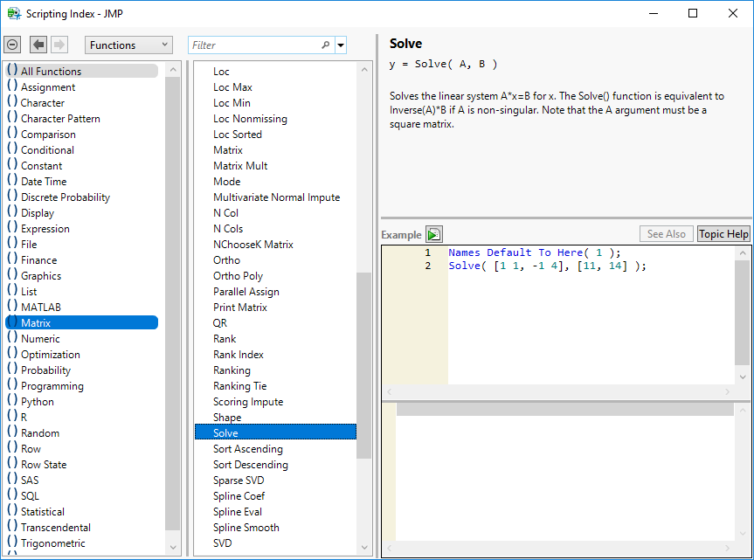This screenshot has width=754, height=560.
Task: Run the example script with the green play icon
Action: [434, 234]
